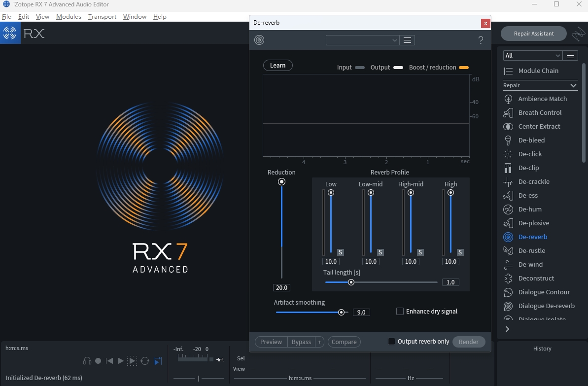
Task: Toggle Bypass in De-reverb dialog
Action: (301, 342)
